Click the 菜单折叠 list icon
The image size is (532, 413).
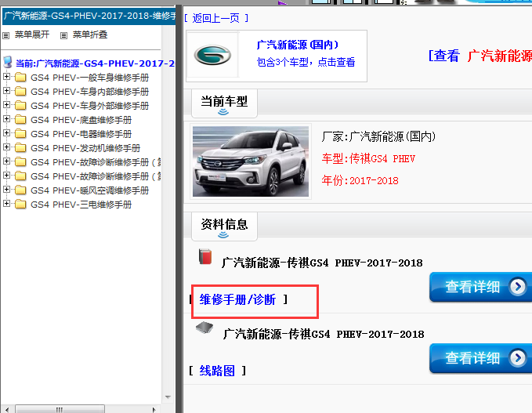63,35
